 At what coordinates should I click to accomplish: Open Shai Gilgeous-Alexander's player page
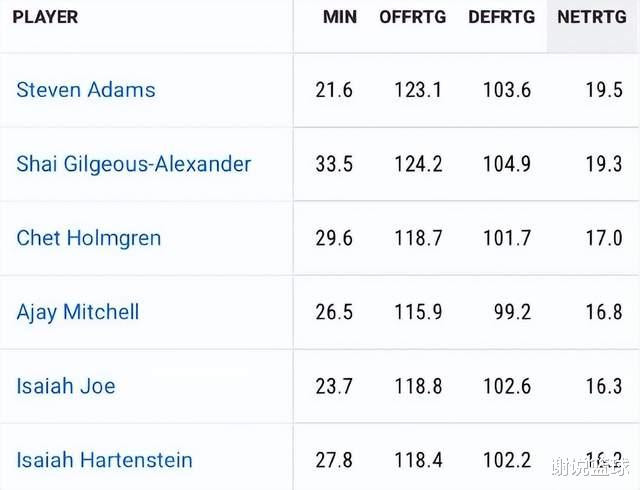click(133, 164)
